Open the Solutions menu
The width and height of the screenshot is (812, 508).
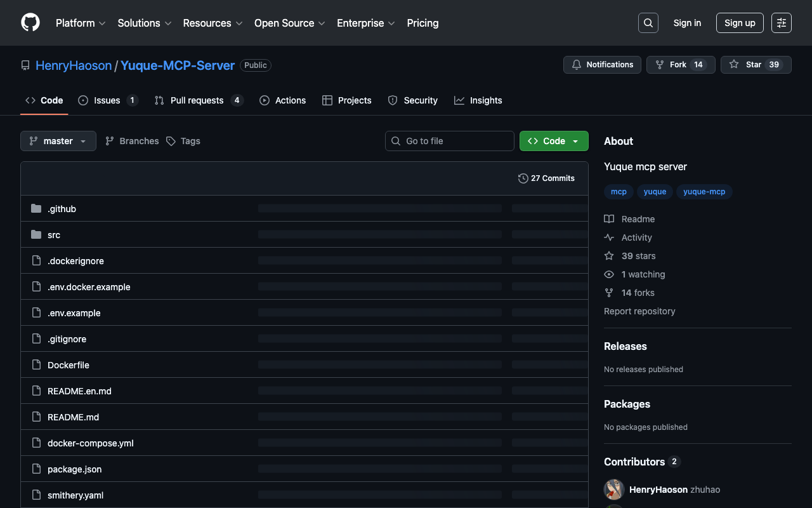tap(144, 23)
